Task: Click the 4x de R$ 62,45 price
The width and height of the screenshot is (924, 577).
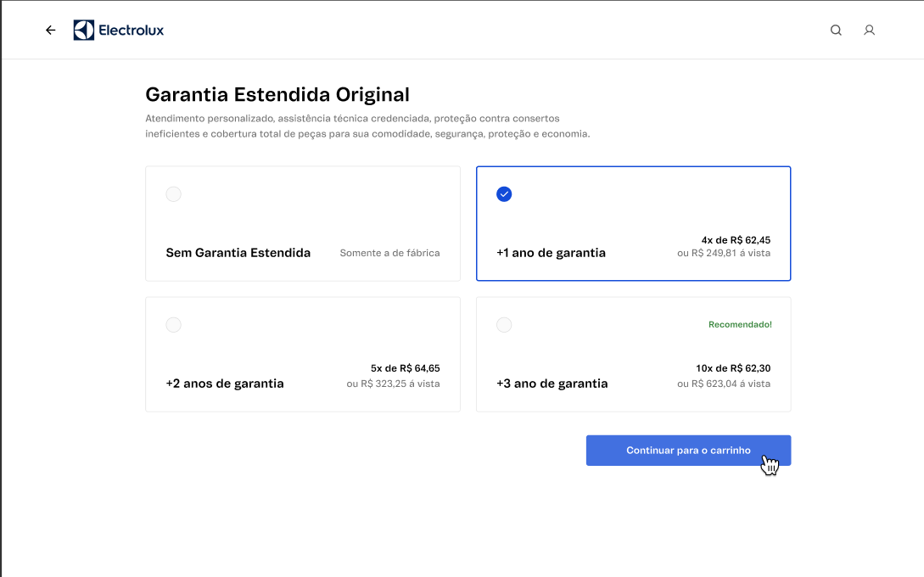Action: 736,239
